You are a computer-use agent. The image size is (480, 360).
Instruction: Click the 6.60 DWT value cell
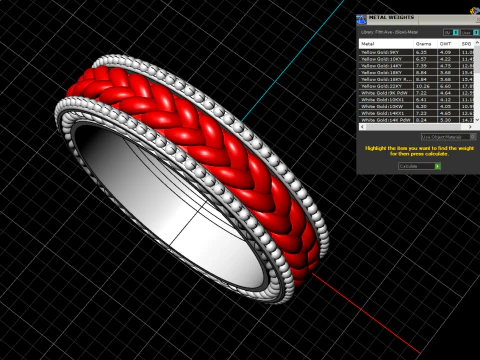448,86
